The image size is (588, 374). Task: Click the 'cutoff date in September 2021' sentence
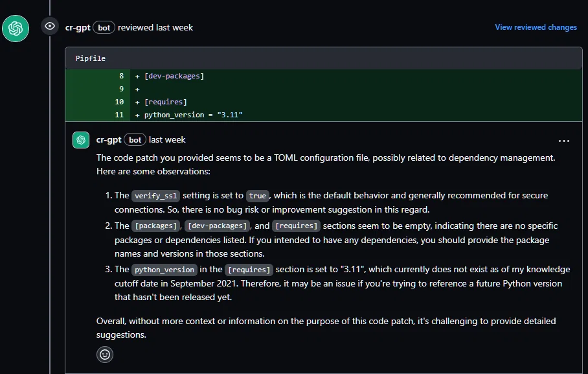coord(176,283)
